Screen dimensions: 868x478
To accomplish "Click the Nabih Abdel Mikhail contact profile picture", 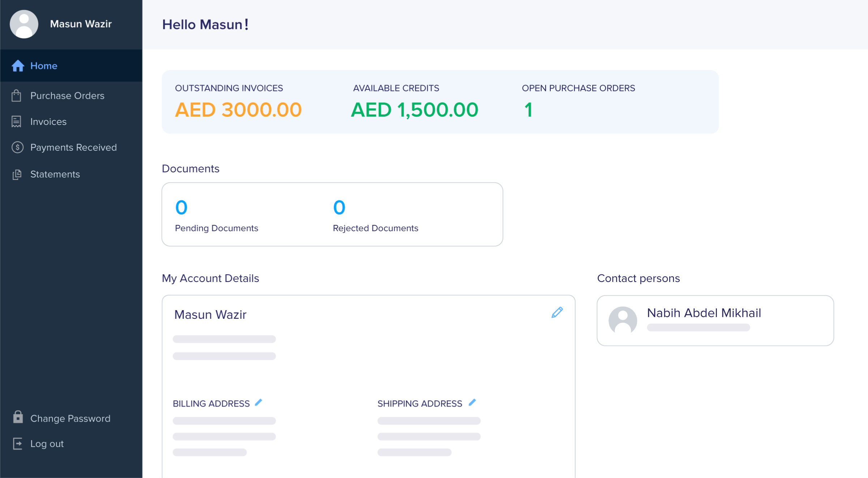I will (622, 320).
